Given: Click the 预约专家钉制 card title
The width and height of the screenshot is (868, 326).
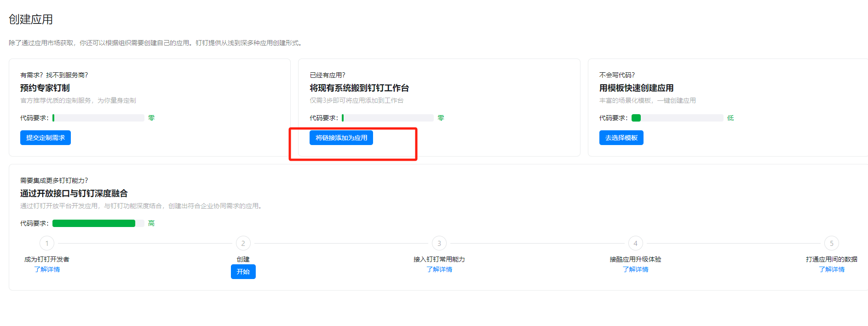Looking at the screenshot, I should coord(45,88).
